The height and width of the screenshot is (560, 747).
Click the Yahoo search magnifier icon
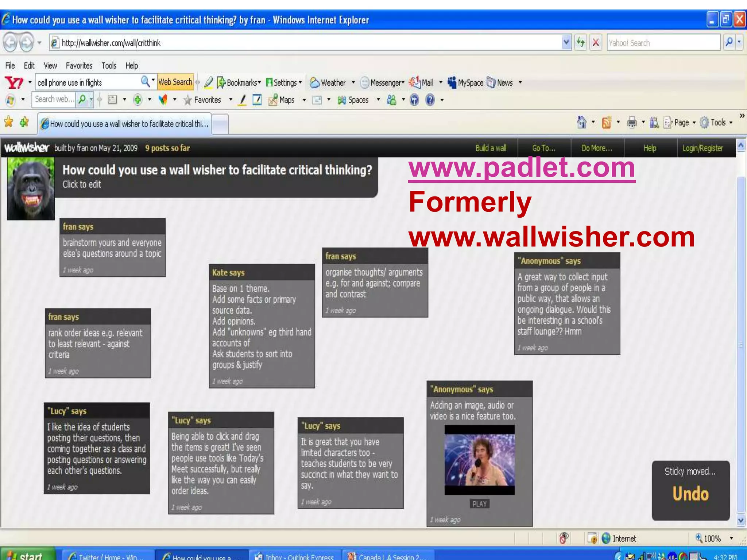(x=729, y=42)
